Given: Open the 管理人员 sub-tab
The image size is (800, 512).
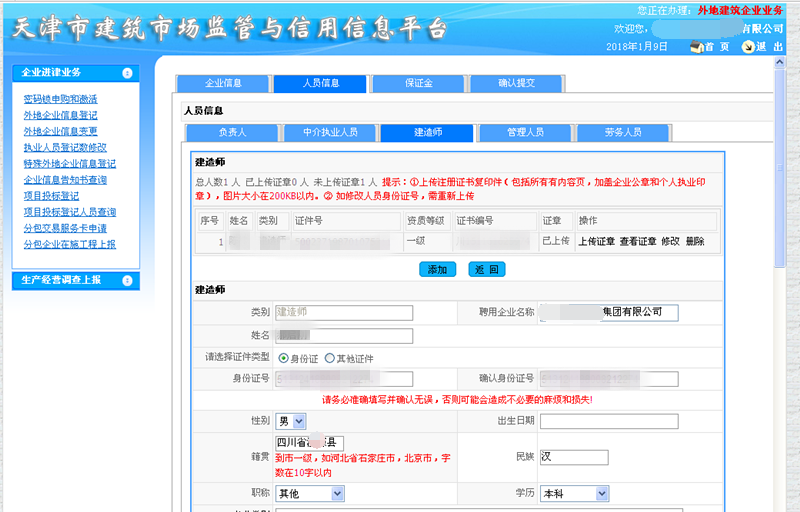Looking at the screenshot, I should point(525,133).
